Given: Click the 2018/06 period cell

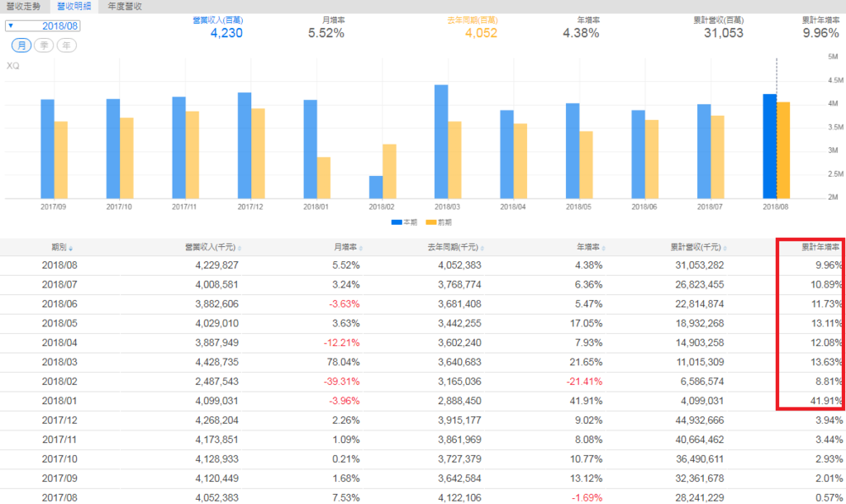Looking at the screenshot, I should tap(59, 304).
